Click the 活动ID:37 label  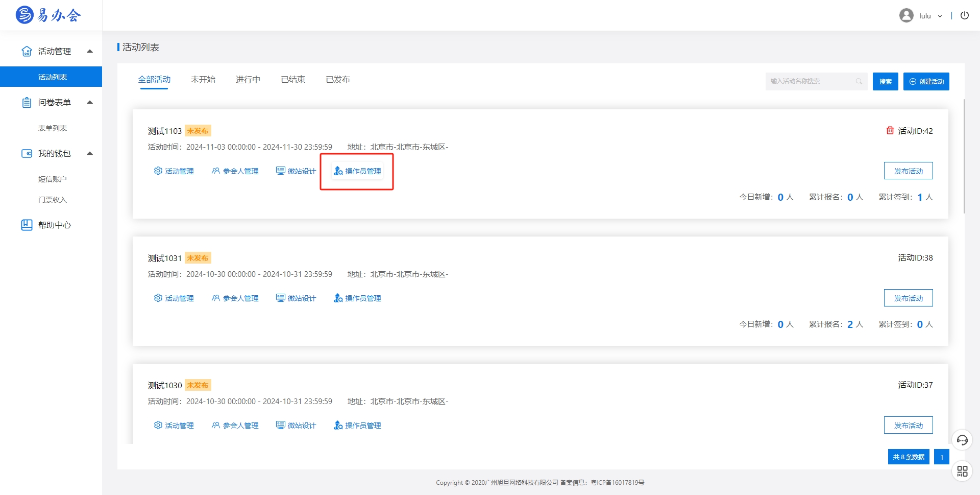tap(915, 385)
